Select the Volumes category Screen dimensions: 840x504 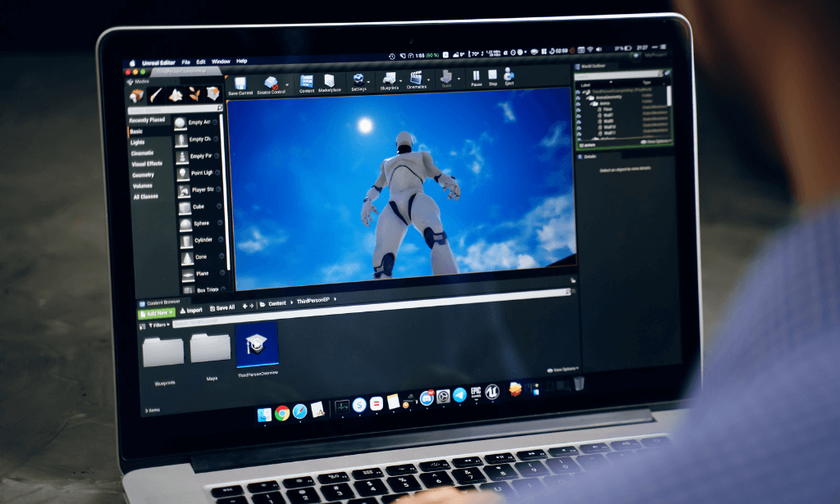[x=143, y=186]
